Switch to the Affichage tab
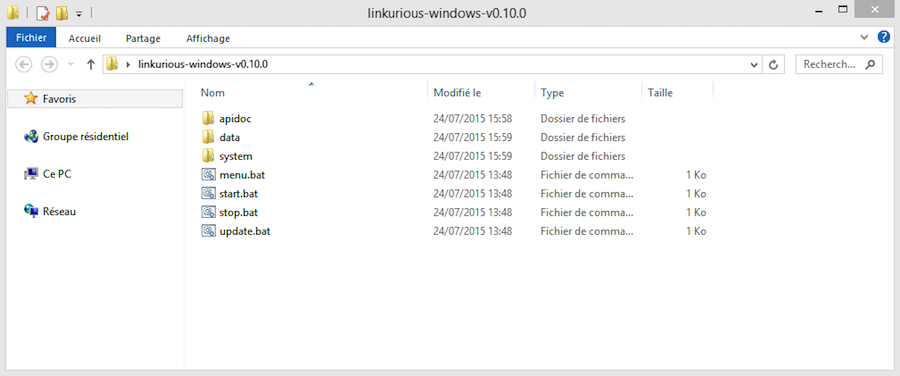Screen dimensions: 900x376 pos(208,38)
